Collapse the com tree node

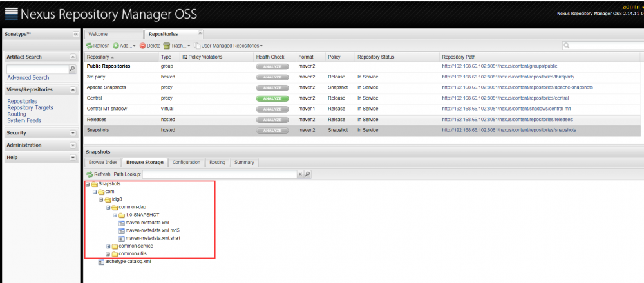click(x=95, y=192)
